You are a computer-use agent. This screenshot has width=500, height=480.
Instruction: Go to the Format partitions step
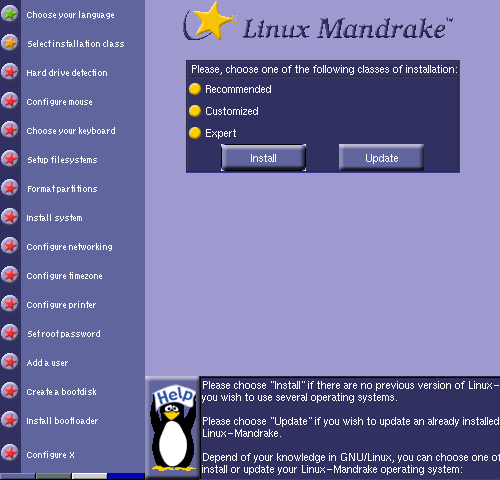tap(62, 189)
